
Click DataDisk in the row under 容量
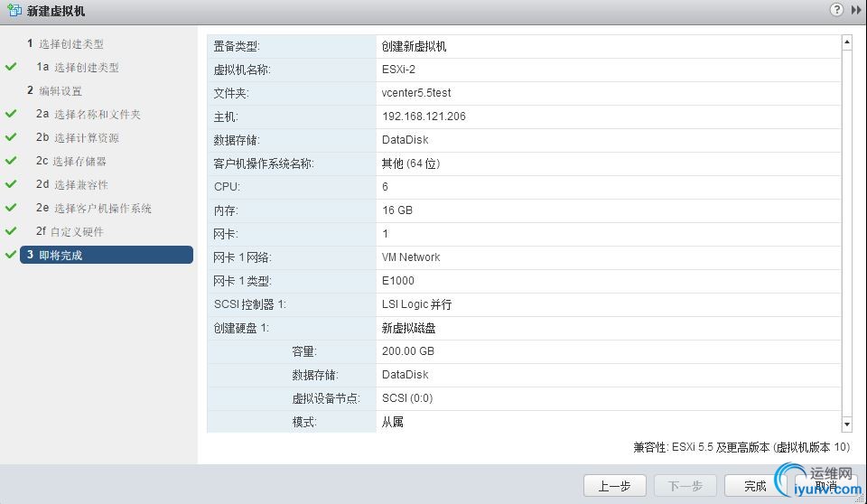pos(406,375)
